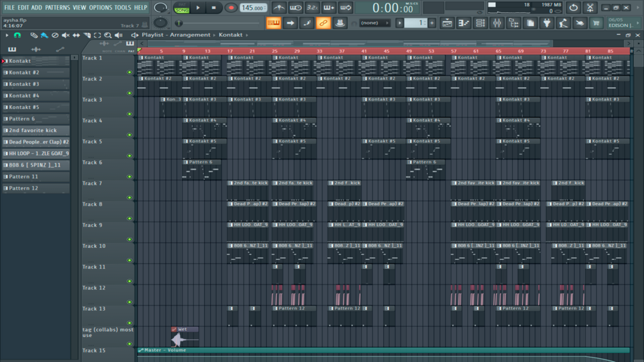Open the Channel rack icon

(x=480, y=23)
